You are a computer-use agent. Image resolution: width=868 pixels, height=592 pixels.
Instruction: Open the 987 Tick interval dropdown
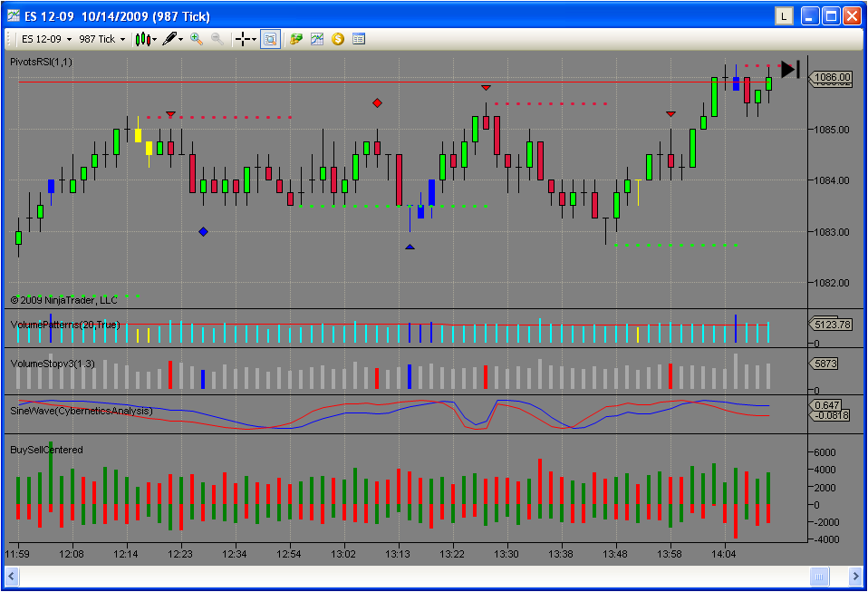pos(102,39)
